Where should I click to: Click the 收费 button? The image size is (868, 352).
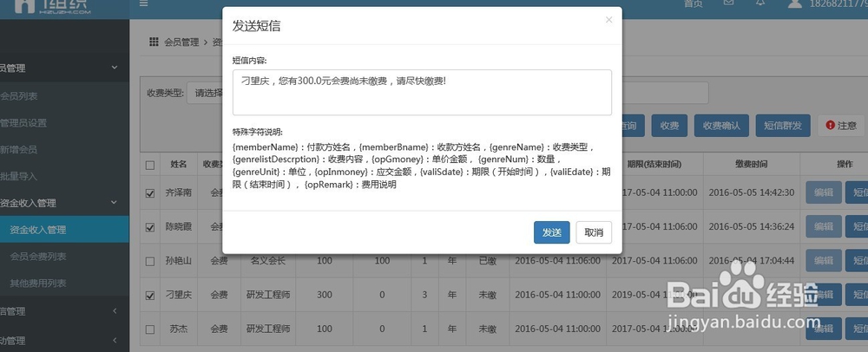click(x=669, y=126)
